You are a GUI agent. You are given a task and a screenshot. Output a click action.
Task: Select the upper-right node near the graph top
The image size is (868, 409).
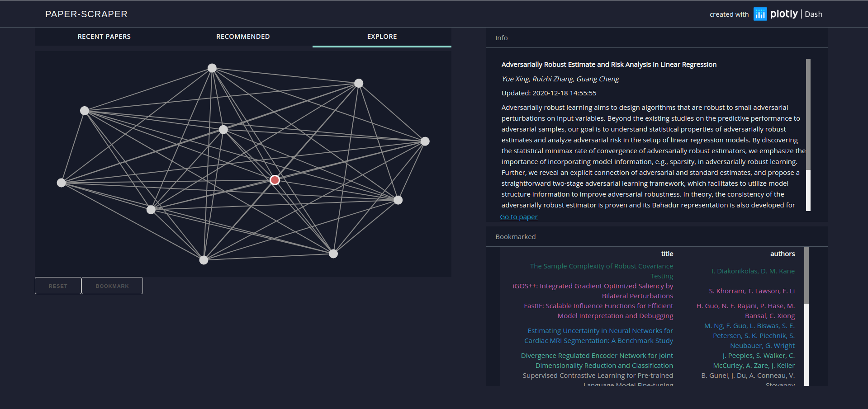(x=359, y=83)
